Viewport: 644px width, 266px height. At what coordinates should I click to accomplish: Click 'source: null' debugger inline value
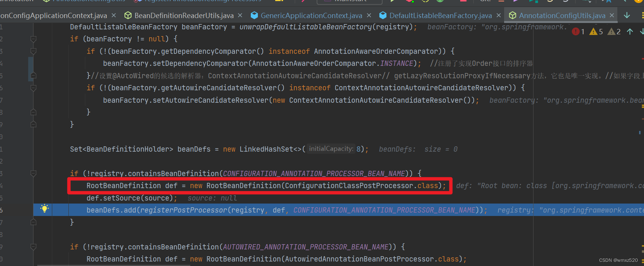[212, 198]
